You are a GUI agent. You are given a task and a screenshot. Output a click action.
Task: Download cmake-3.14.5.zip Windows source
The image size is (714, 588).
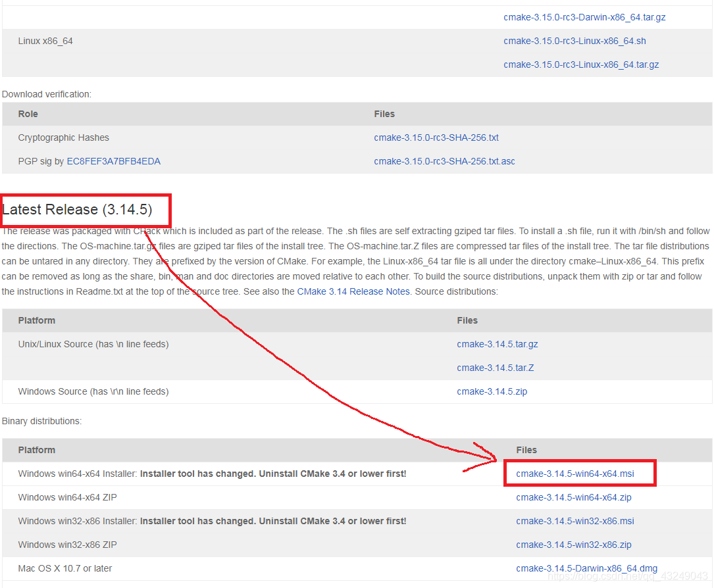point(492,391)
